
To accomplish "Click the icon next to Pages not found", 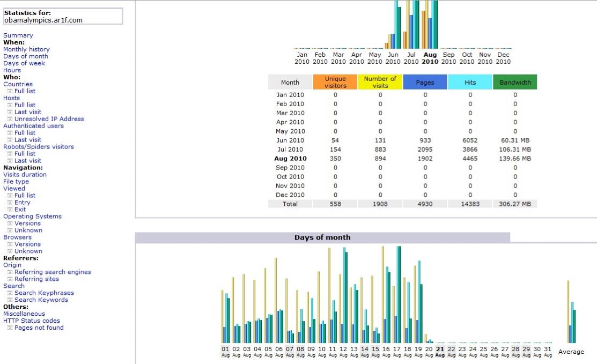I will [x=10, y=328].
